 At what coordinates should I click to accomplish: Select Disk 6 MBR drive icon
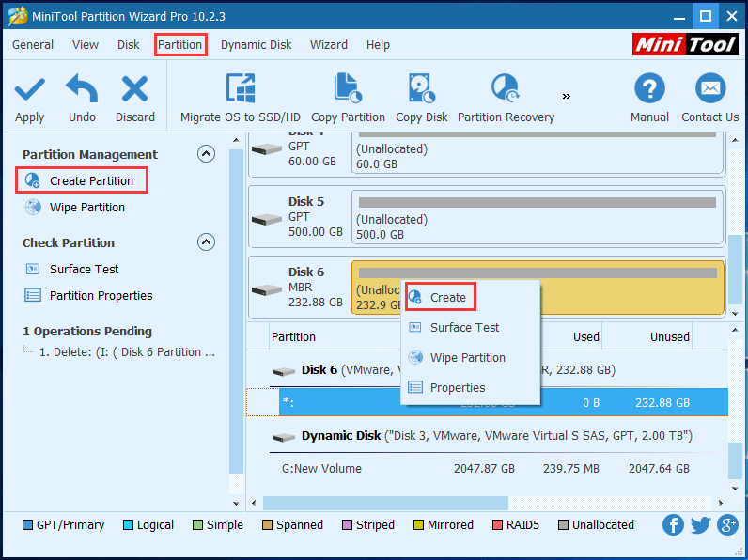tap(267, 289)
